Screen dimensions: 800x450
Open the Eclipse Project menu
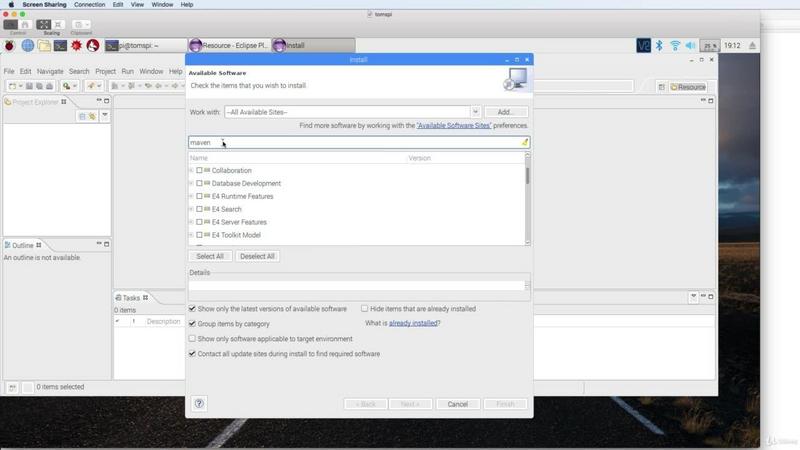pyautogui.click(x=106, y=71)
